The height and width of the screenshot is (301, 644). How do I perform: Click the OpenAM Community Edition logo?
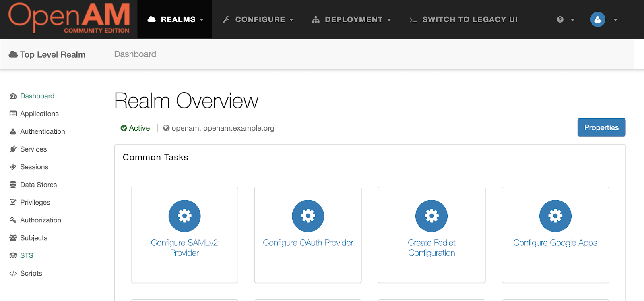click(69, 19)
